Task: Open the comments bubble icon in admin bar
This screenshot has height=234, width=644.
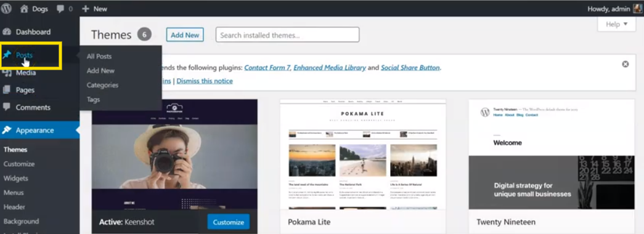Action: 61,9
